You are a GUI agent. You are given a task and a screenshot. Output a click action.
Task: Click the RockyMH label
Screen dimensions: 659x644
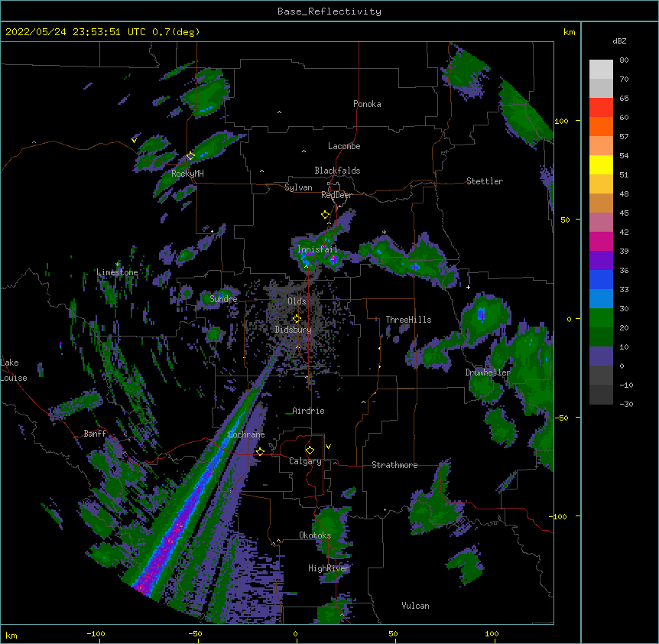[187, 174]
